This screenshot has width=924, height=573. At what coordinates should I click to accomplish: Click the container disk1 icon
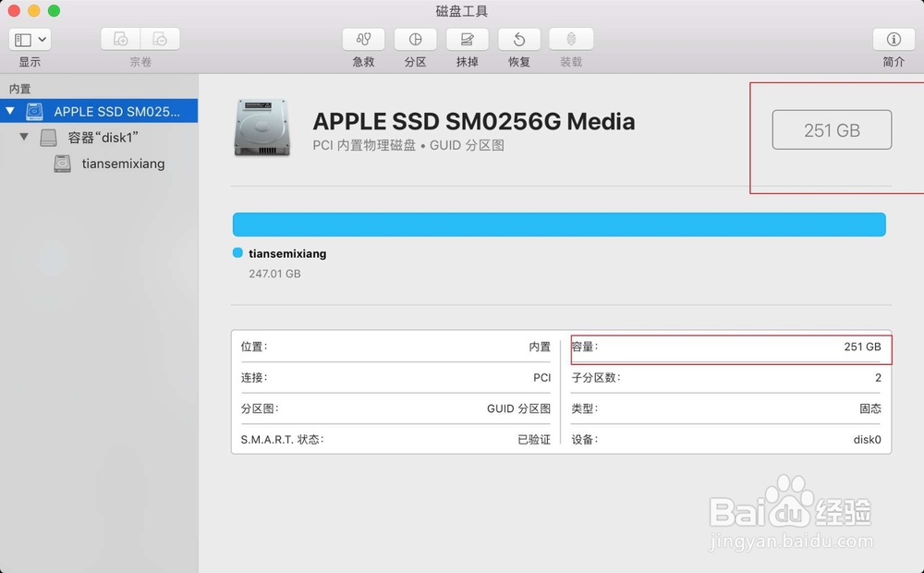click(x=48, y=138)
